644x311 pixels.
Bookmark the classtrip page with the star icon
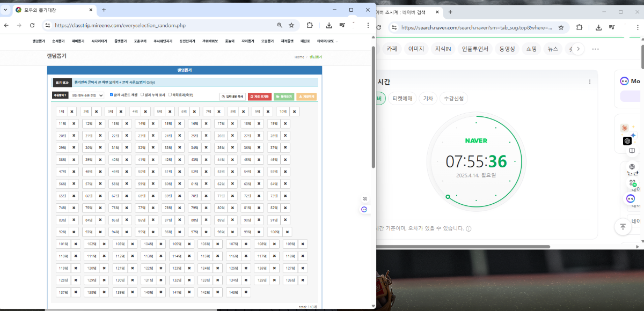tap(291, 25)
